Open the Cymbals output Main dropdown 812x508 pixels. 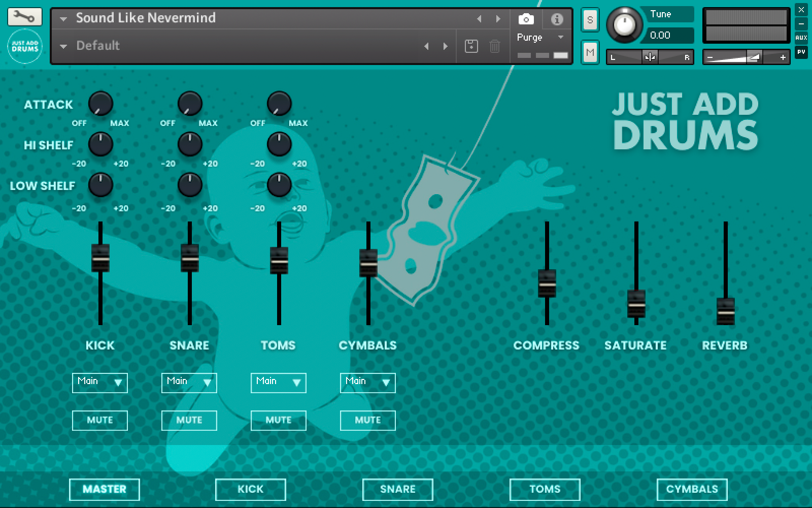[368, 383]
